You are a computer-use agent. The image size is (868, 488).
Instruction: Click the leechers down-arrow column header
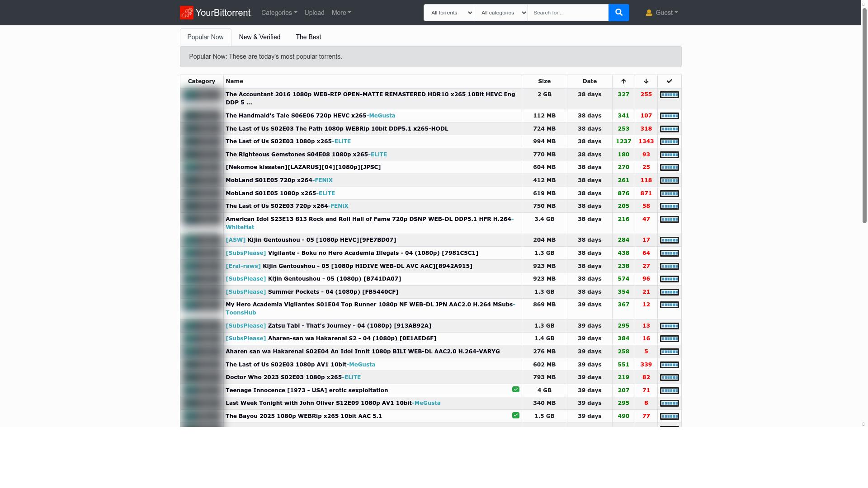(x=646, y=81)
